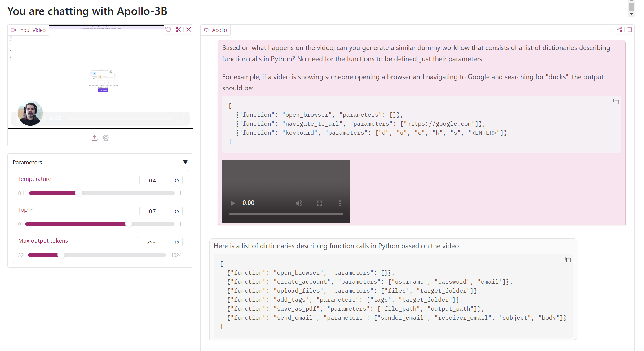Toggle fullscreen on chat message video
The width and height of the screenshot is (644, 351).
(320, 203)
